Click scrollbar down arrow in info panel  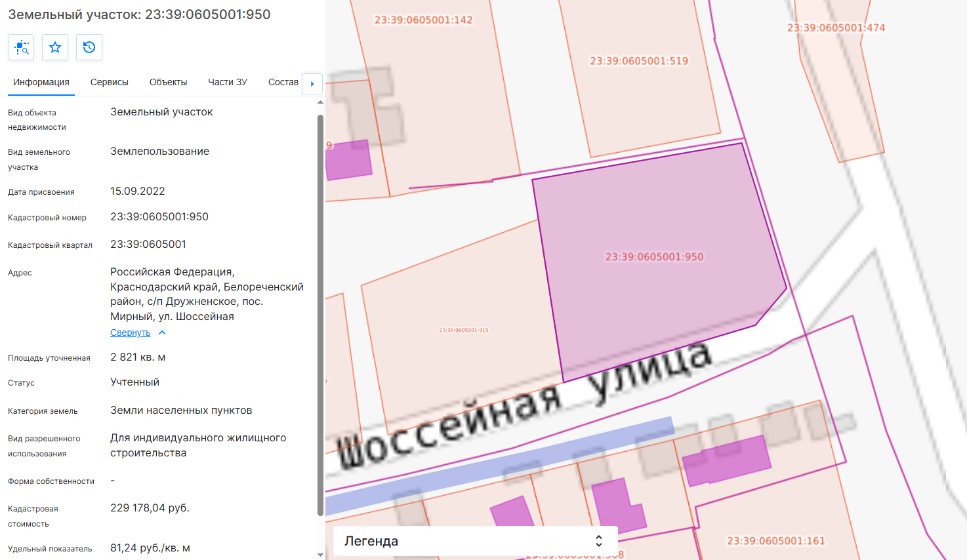point(320,555)
